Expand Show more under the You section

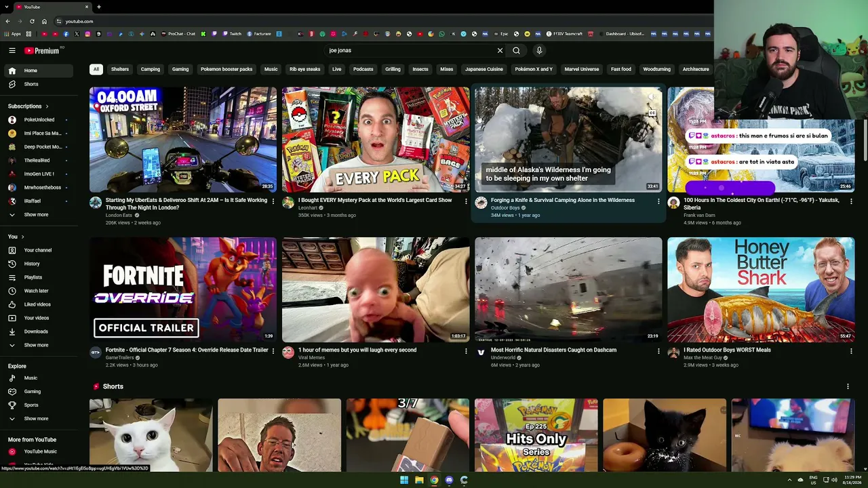pyautogui.click(x=39, y=345)
